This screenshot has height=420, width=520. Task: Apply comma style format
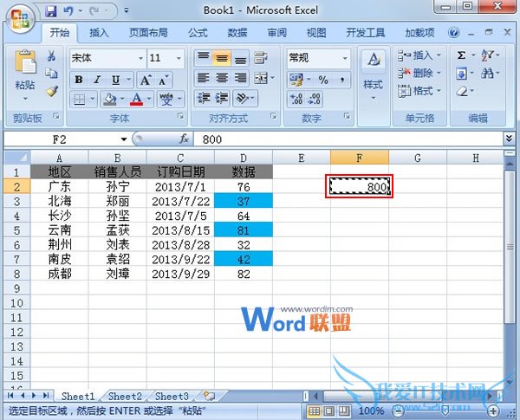point(341,80)
